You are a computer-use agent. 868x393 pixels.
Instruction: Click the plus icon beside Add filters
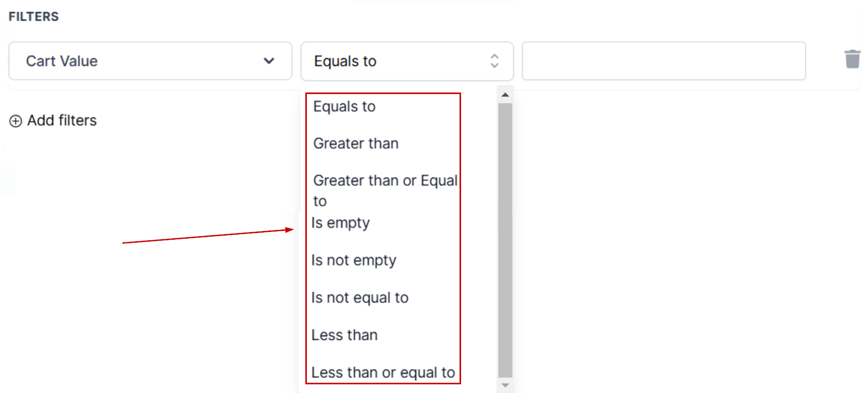tap(16, 121)
